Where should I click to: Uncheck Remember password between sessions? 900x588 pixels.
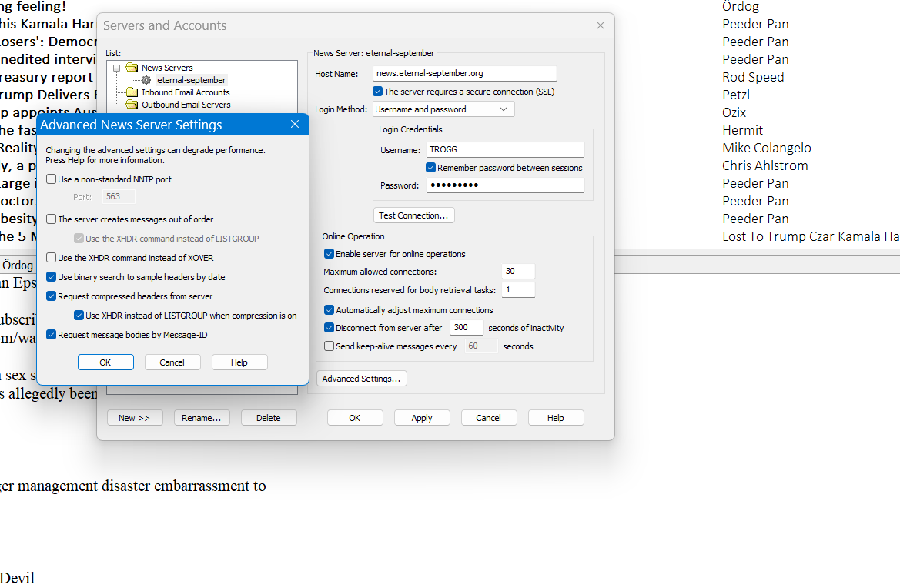(430, 168)
